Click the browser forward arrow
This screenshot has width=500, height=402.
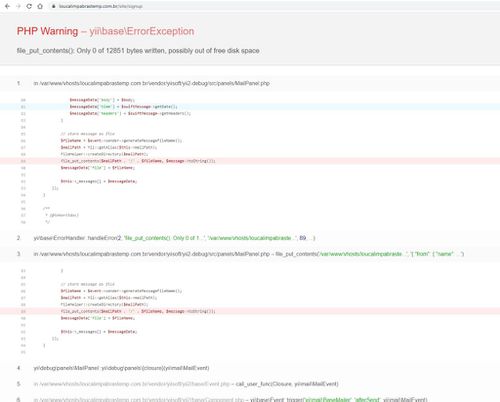click(18, 6)
